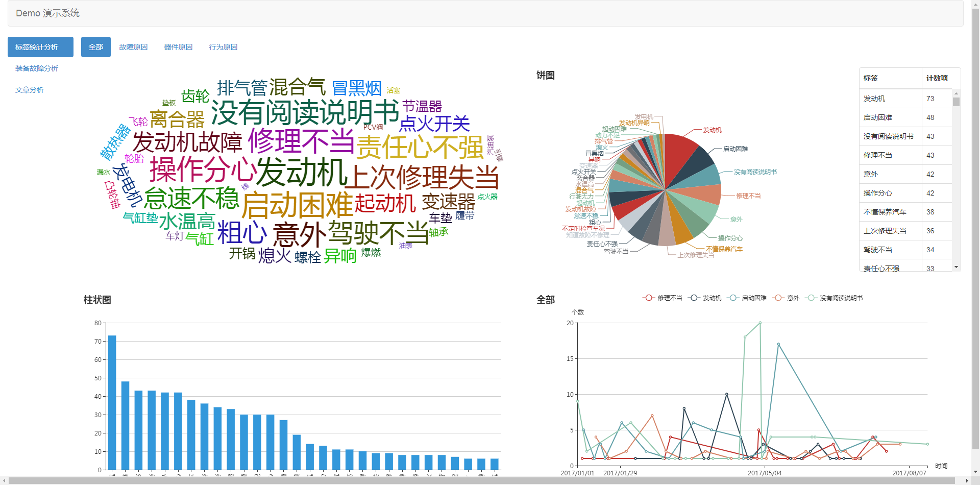Click the tallest bar in the 柱状图
The width and height of the screenshot is (980, 485).
(112, 402)
